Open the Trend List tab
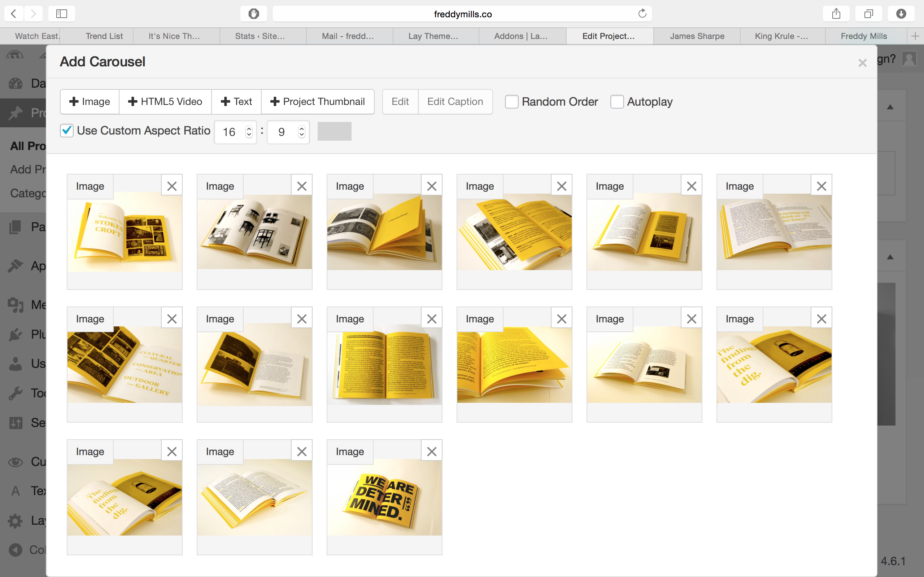This screenshot has height=577, width=924. tap(104, 36)
